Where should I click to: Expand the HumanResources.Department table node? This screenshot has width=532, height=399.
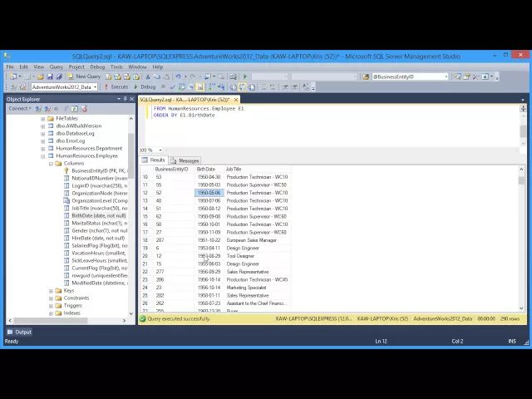coord(42,149)
